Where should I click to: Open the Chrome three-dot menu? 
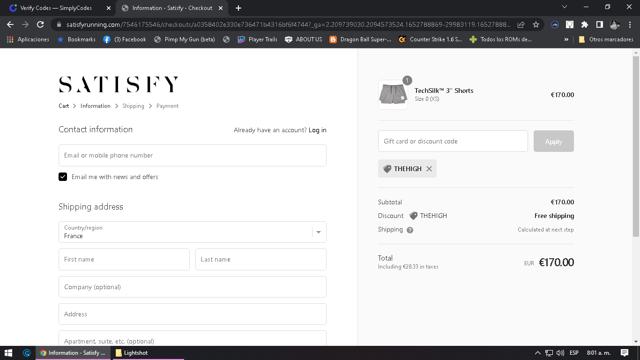click(x=630, y=24)
